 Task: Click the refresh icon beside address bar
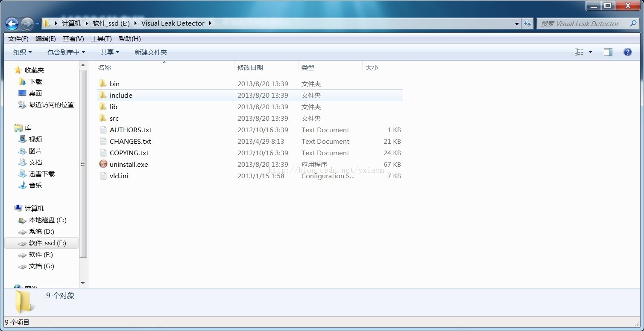pos(527,23)
